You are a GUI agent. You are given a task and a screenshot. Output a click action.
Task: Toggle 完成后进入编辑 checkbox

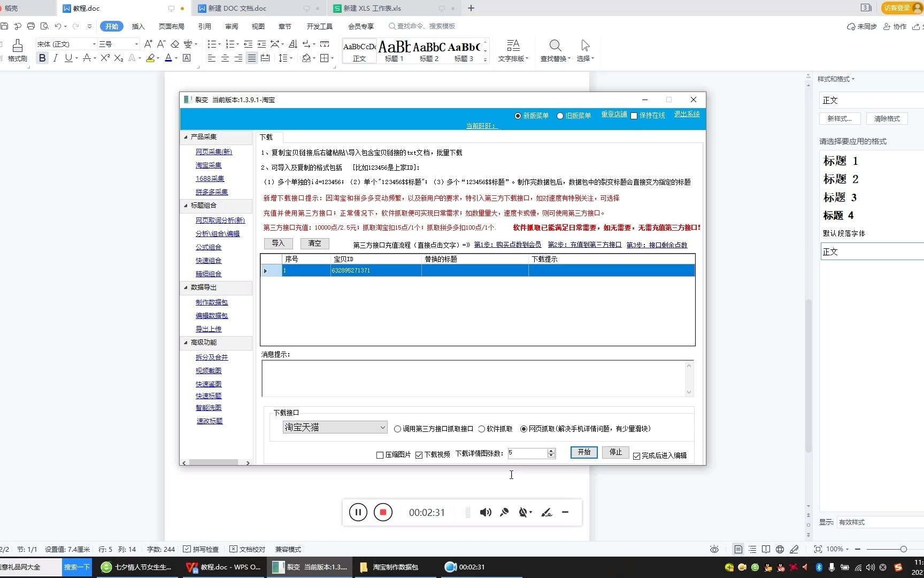pos(636,456)
